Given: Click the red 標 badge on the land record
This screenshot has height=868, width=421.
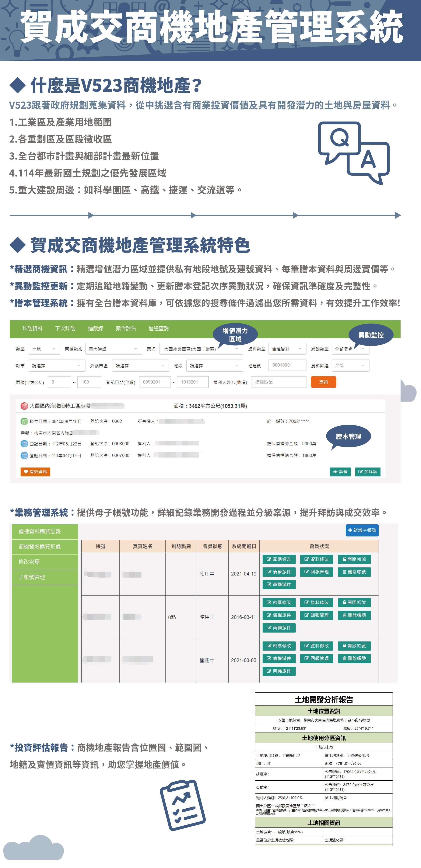Looking at the screenshot, I should click(x=24, y=406).
